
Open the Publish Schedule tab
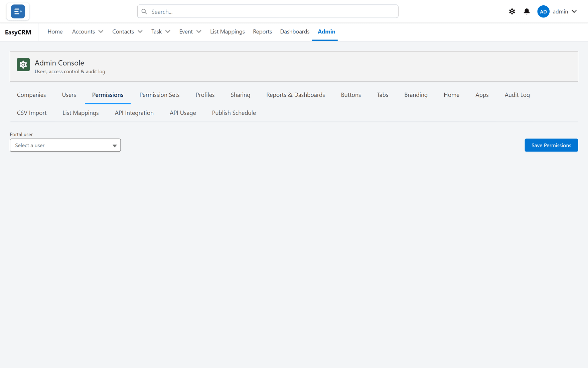234,113
